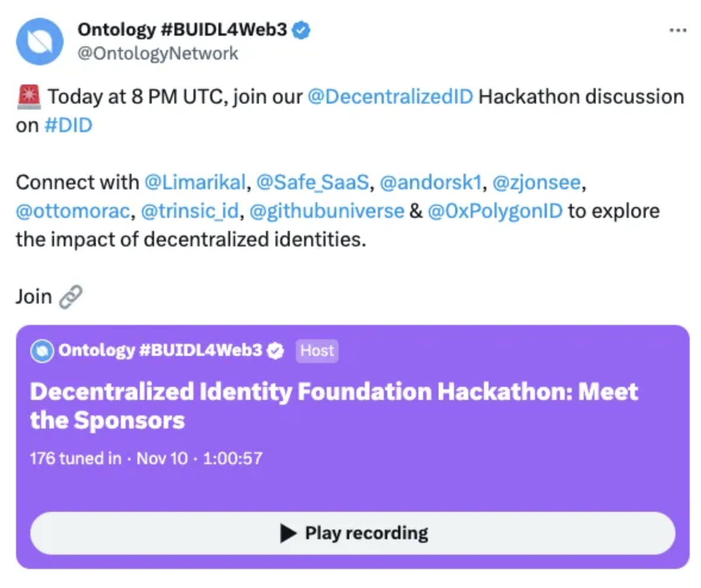
Task: Click the Host label badge
Action: (x=317, y=351)
